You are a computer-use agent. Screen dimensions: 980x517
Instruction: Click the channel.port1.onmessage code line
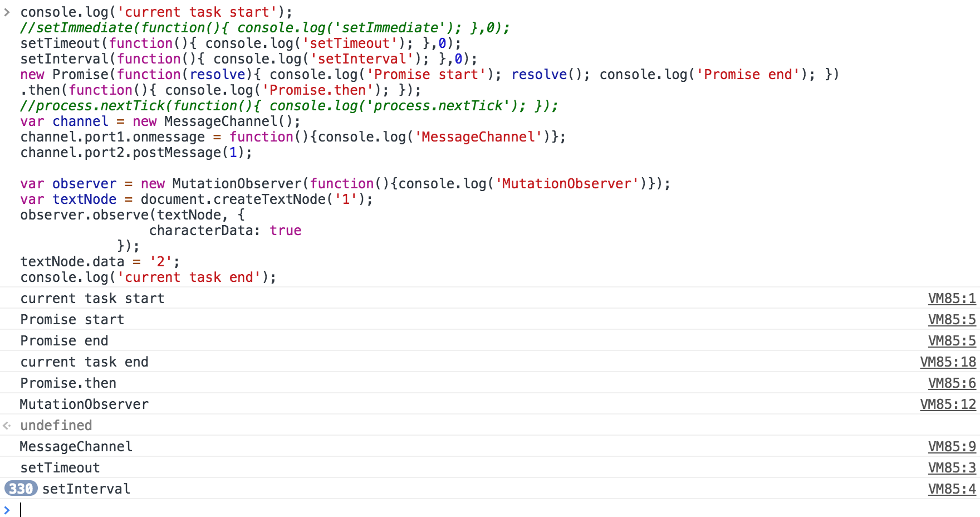click(293, 137)
